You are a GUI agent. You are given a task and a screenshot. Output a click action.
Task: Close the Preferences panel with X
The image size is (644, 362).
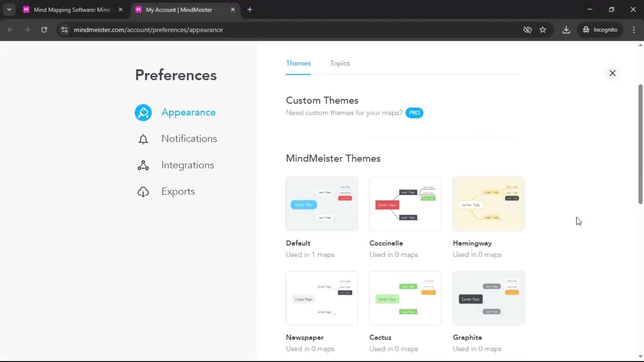pyautogui.click(x=612, y=73)
